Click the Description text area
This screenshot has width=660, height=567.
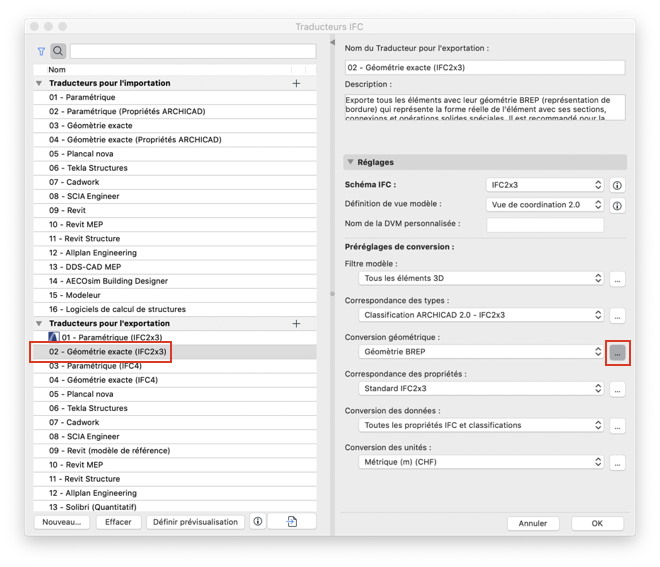pos(485,108)
